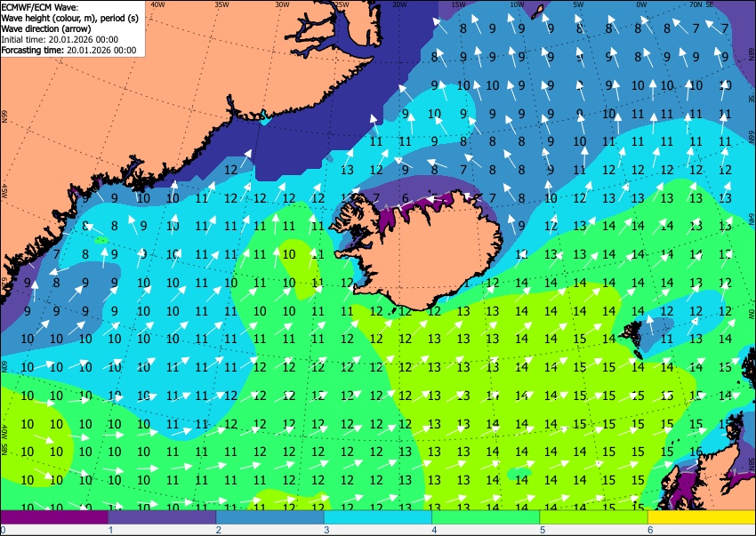The image size is (756, 536).
Task: Click the 64N latitude label on right edge
Action: [752, 220]
